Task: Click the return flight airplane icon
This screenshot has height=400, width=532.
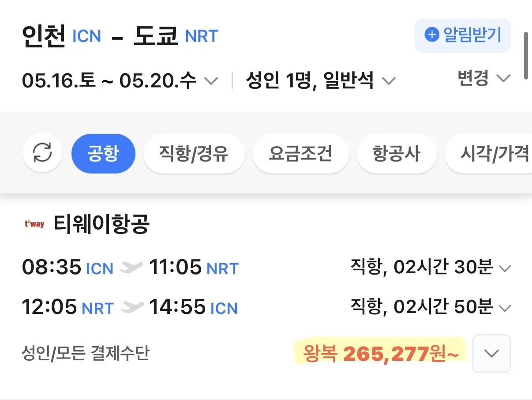Action: click(x=132, y=307)
